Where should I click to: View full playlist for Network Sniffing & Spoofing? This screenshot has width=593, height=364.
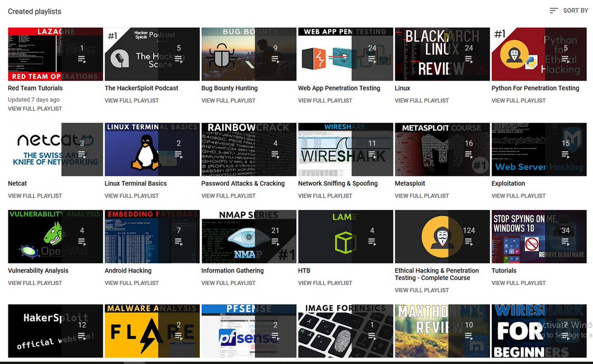[325, 196]
